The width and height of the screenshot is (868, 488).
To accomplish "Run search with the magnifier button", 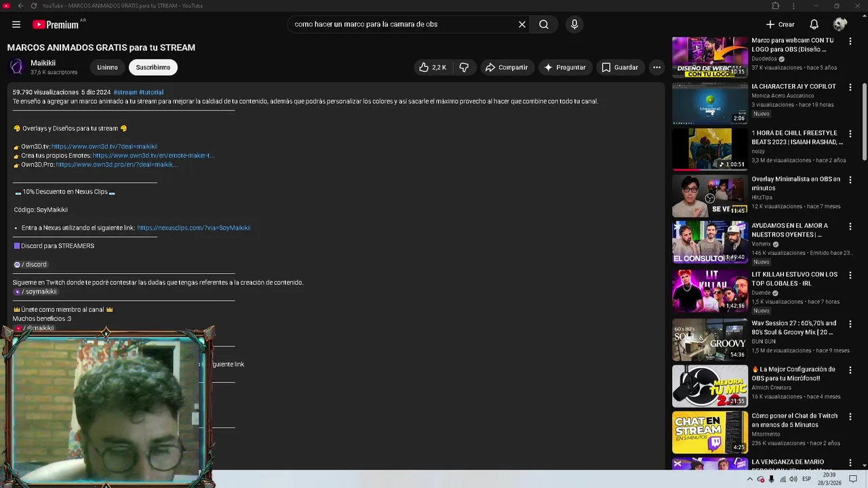I will pyautogui.click(x=544, y=24).
